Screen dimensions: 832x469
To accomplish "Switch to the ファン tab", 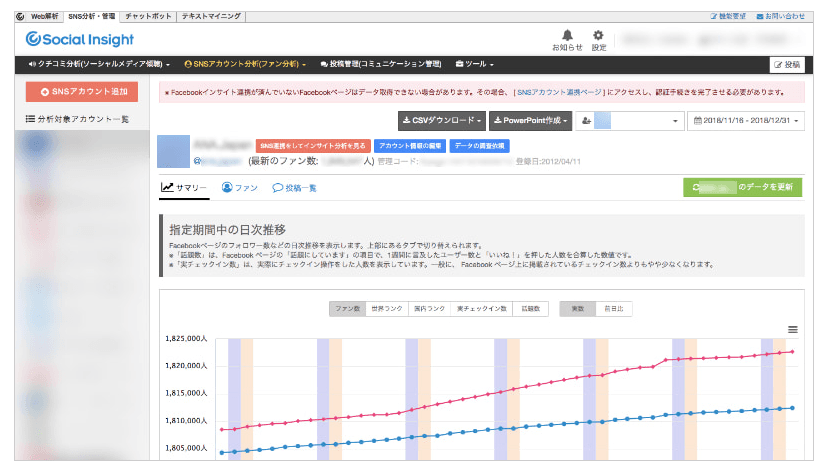I will click(x=240, y=188).
